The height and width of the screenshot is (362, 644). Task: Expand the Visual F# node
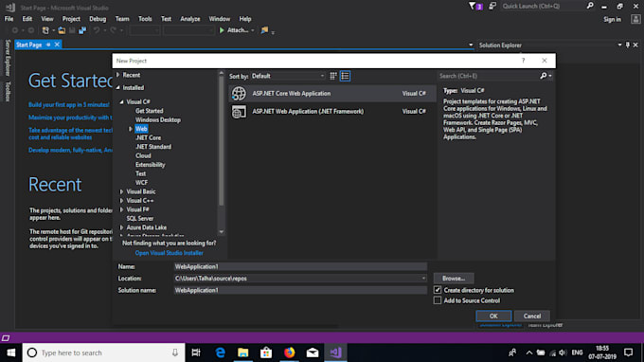tap(121, 209)
